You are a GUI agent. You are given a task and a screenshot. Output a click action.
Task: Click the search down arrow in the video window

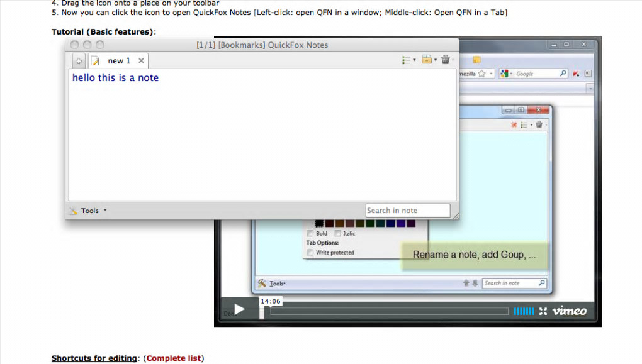(475, 283)
